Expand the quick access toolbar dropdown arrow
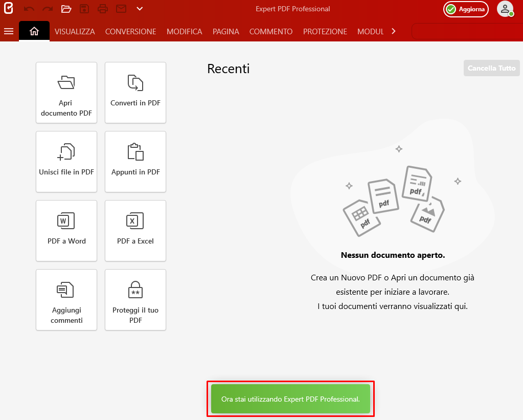This screenshot has width=523, height=420. [140, 9]
